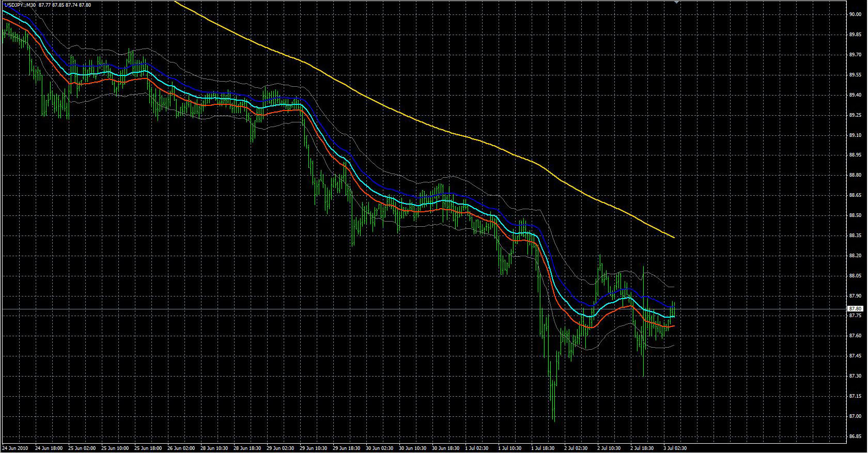Click the 87.45 price axis label
The image size is (868, 453).
click(x=855, y=356)
